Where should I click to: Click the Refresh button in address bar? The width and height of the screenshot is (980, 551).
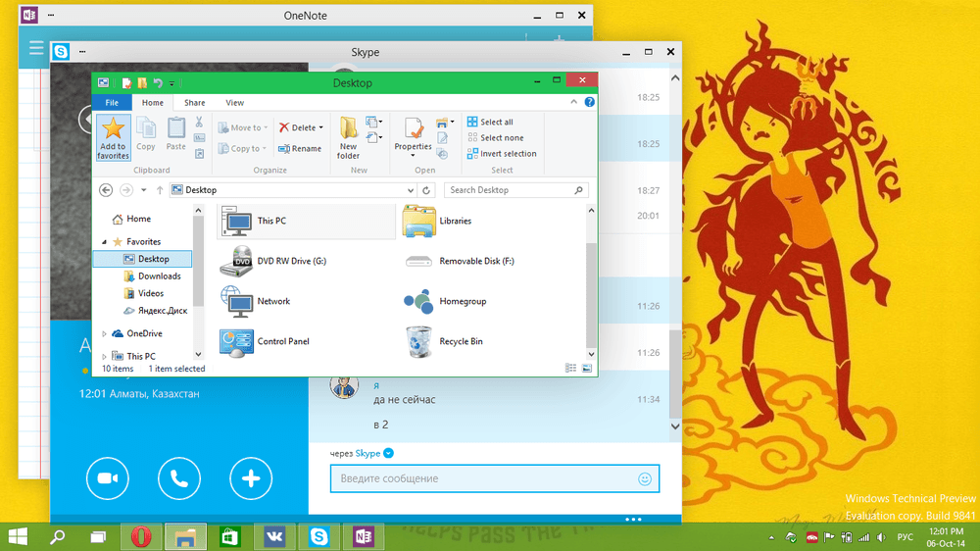[x=426, y=190]
